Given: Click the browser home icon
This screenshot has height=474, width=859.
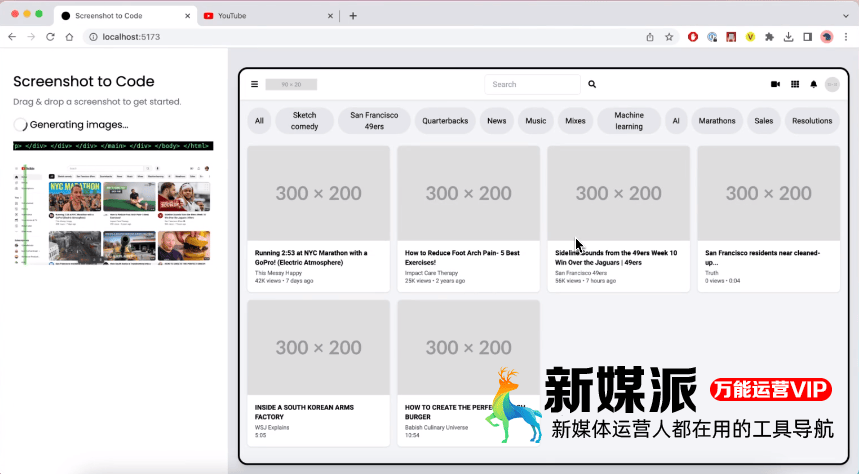Looking at the screenshot, I should point(69,37).
